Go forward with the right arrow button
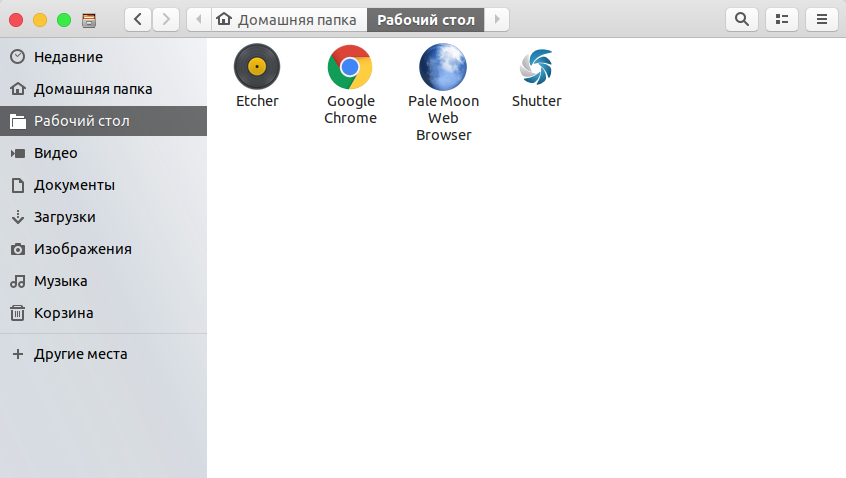This screenshot has width=846, height=478. pos(166,19)
